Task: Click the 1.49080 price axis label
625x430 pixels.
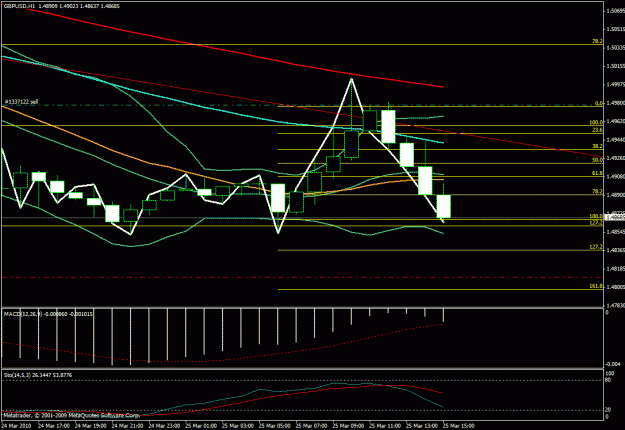Action: click(x=615, y=177)
